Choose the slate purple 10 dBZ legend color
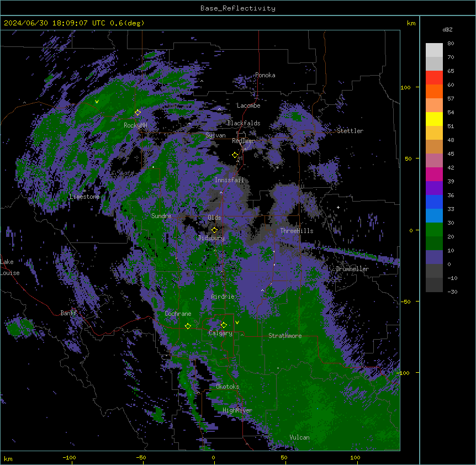The width and height of the screenshot is (476, 465). pyautogui.click(x=434, y=257)
